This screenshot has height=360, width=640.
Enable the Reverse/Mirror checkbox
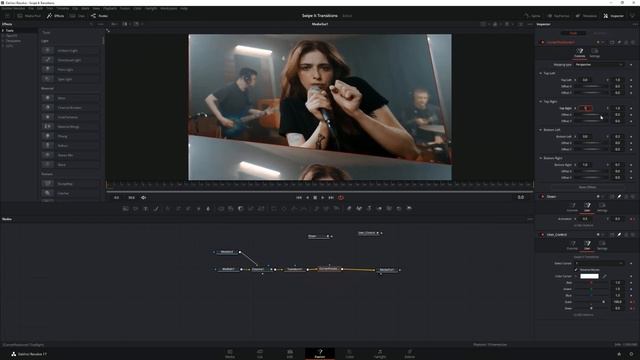tap(576, 270)
